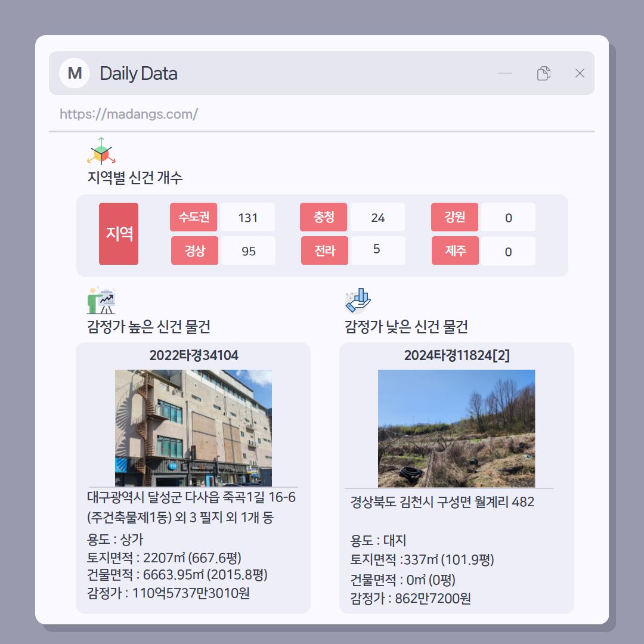
Task: Click the 3D axis region icon
Action: pyautogui.click(x=101, y=151)
